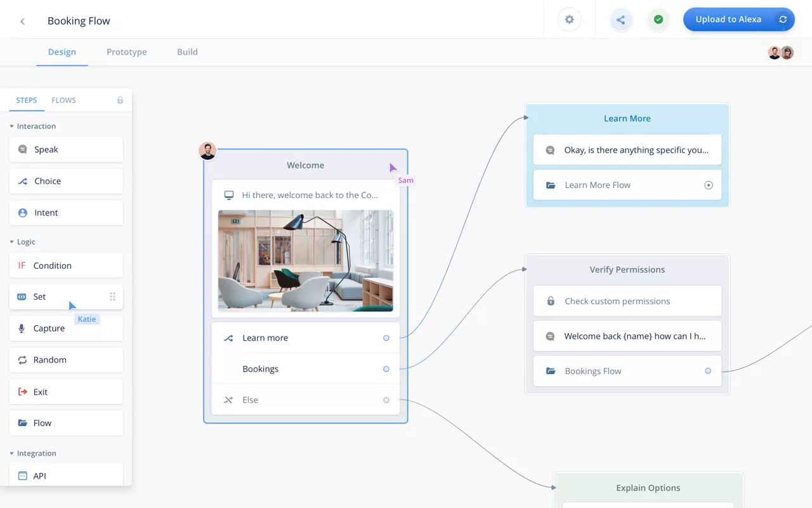The height and width of the screenshot is (508, 812).
Task: Click Upload to Alexa button
Action: 728,20
